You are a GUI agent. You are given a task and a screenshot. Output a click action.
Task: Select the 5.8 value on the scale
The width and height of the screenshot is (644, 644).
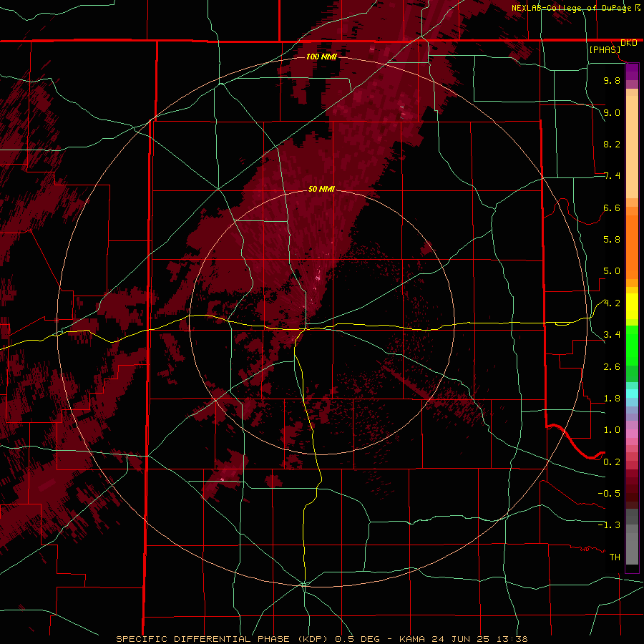pyautogui.click(x=612, y=240)
